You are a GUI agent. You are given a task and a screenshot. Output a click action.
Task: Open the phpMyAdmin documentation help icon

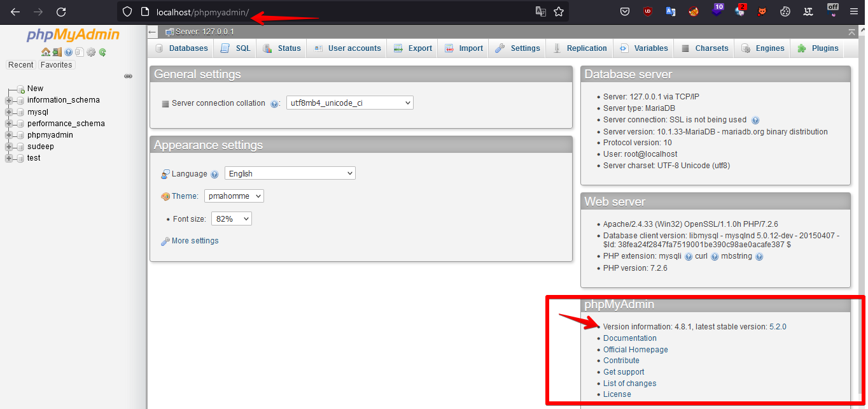68,52
